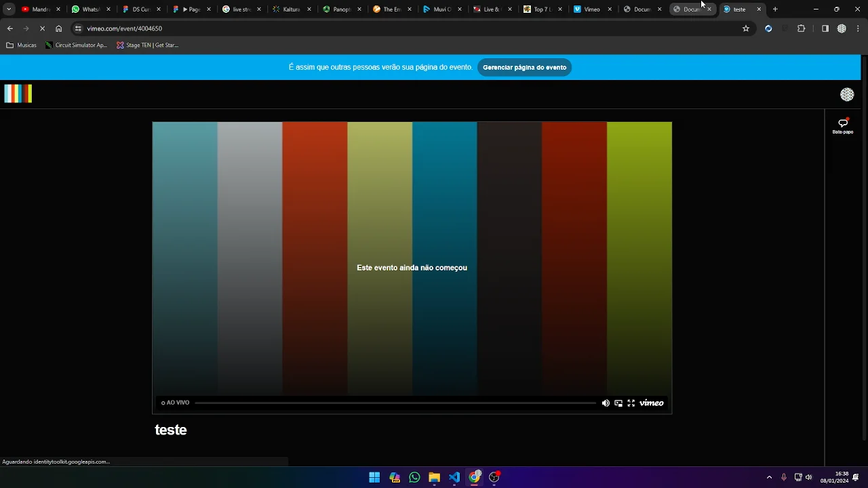Screen dimensions: 868x488
Task: Enter fullscreen in the Vimeo player
Action: tap(631, 403)
